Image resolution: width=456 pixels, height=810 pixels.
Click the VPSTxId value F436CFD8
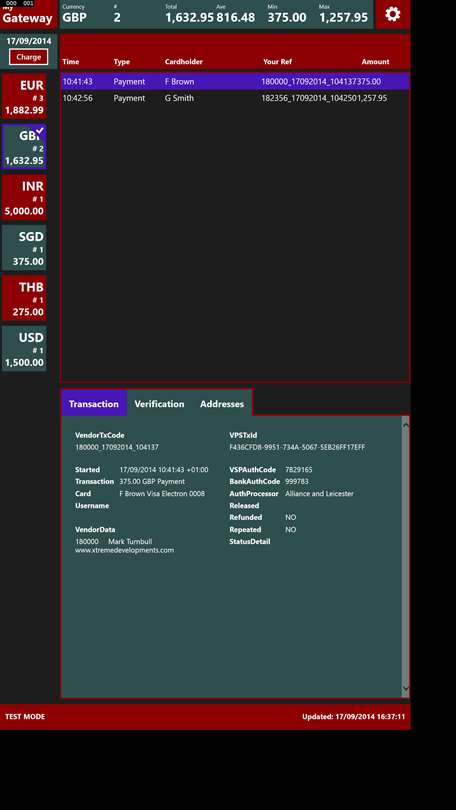[297, 447]
